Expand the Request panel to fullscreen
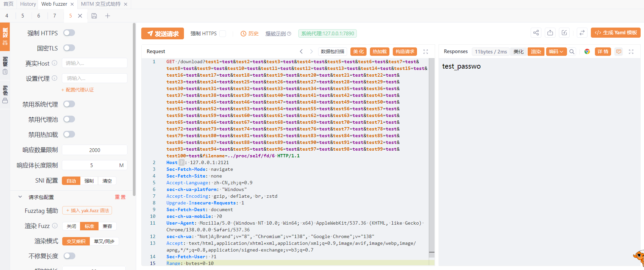 point(425,51)
